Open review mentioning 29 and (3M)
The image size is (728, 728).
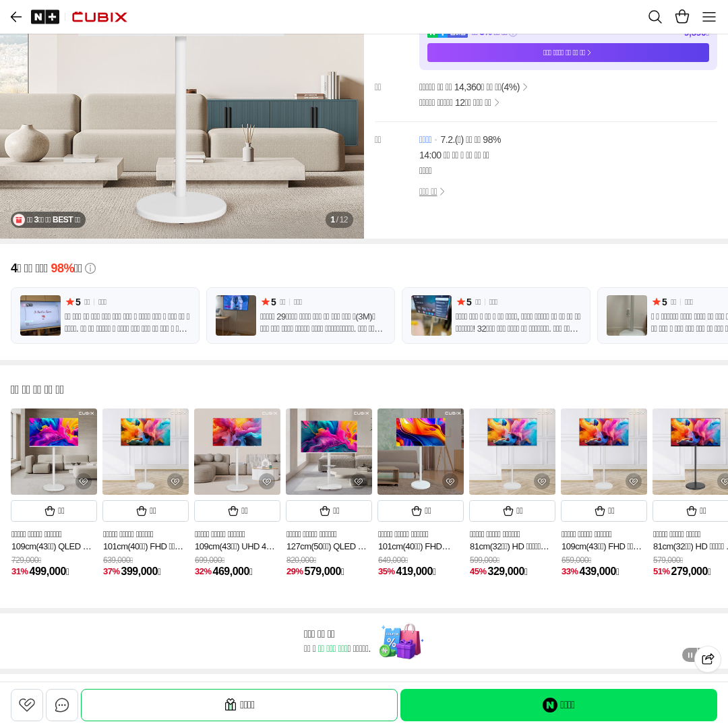tap(301, 315)
